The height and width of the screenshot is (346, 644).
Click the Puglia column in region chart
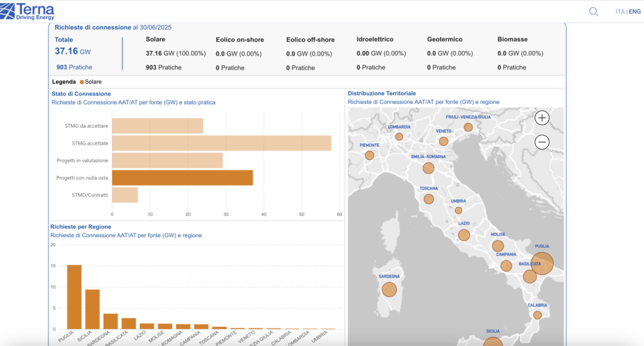[x=74, y=297]
